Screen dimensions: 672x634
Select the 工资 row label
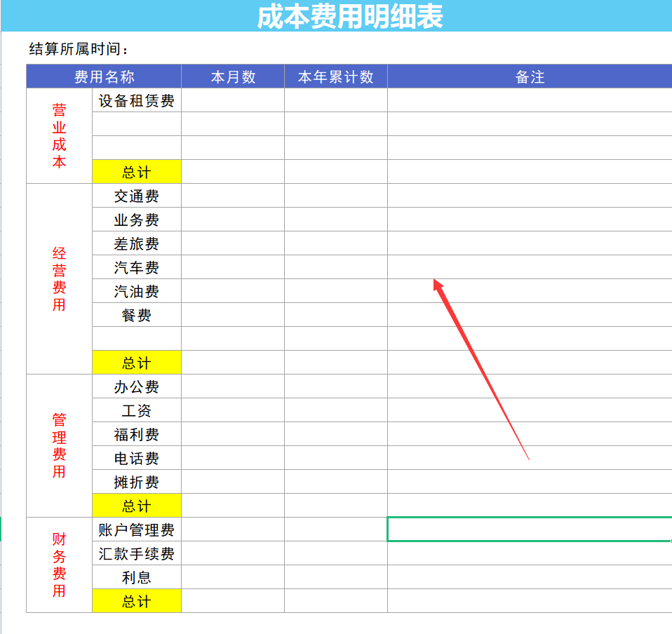136,410
